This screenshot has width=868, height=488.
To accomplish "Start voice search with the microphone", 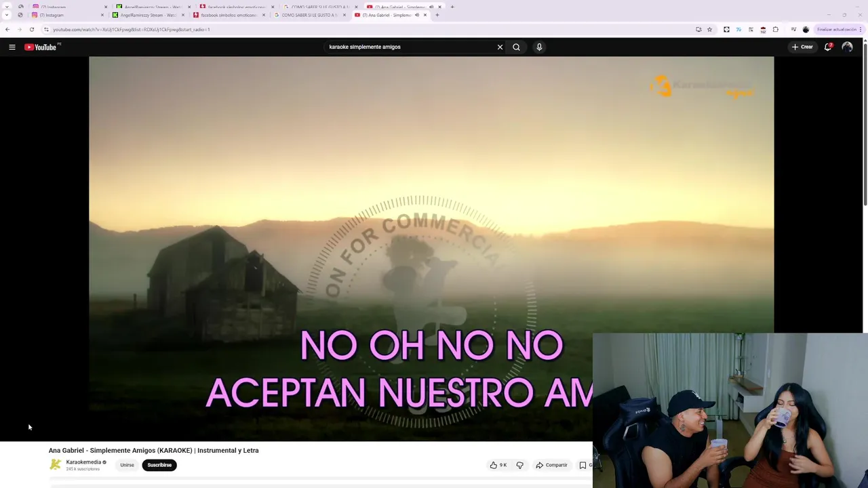I will (x=539, y=47).
